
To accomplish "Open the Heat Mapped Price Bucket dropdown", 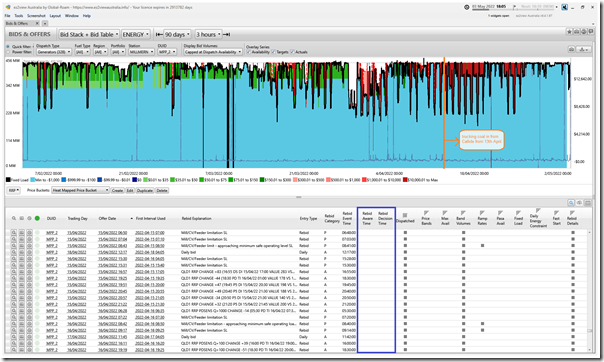I will [80, 190].
